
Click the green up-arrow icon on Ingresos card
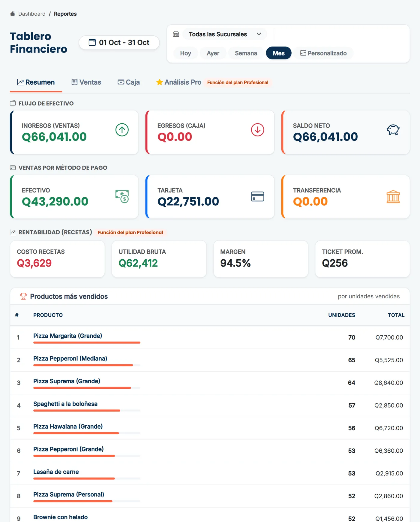click(x=122, y=130)
